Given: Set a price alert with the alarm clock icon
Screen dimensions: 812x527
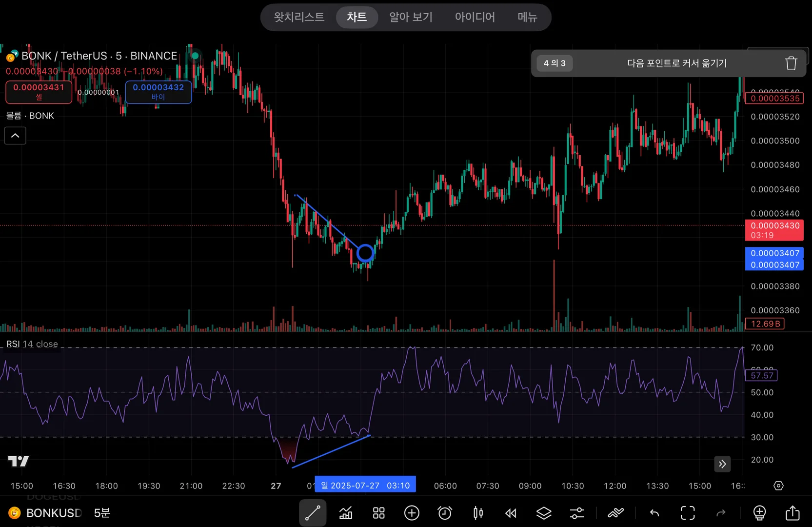Looking at the screenshot, I should tap(445, 513).
